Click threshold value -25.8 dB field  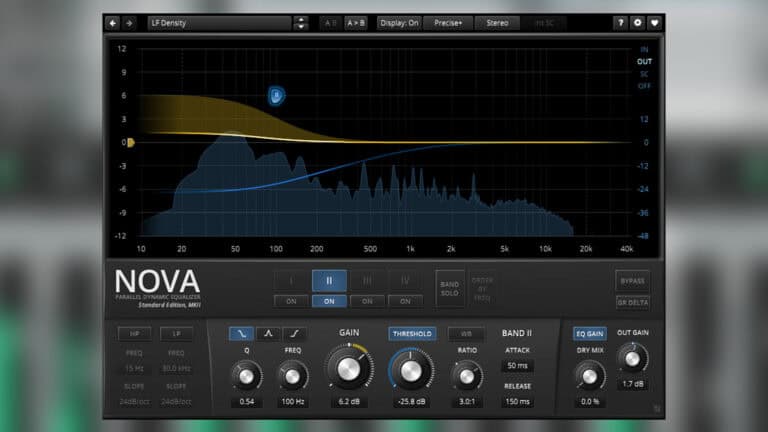[x=411, y=402]
